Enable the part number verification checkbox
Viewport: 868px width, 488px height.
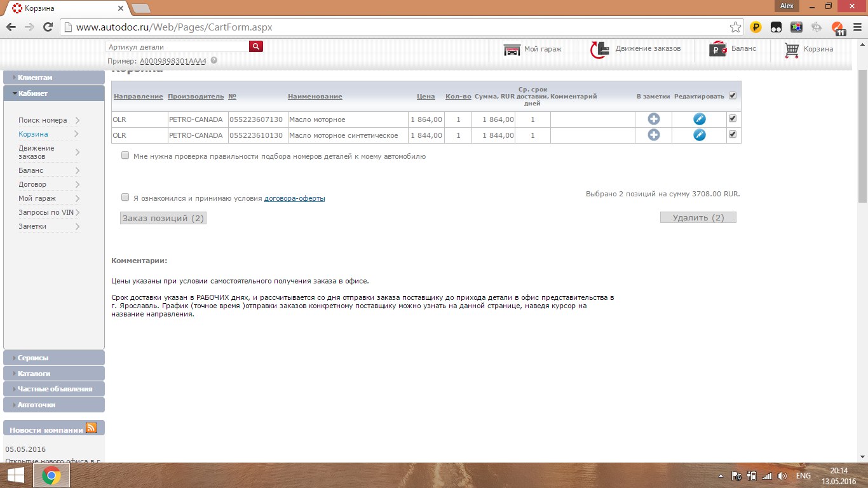point(125,155)
